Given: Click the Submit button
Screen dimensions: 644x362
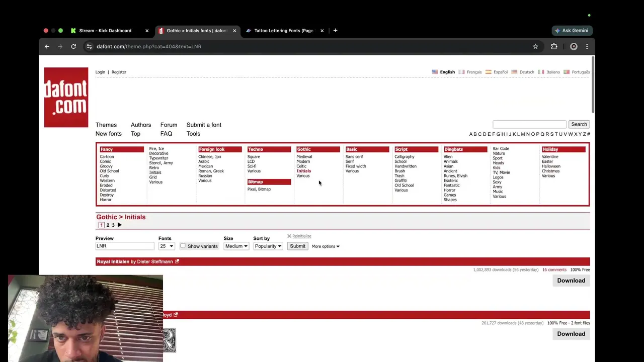Looking at the screenshot, I should (297, 246).
